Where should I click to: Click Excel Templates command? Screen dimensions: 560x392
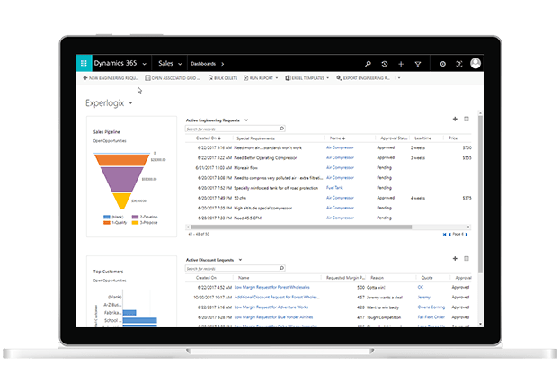click(x=307, y=78)
